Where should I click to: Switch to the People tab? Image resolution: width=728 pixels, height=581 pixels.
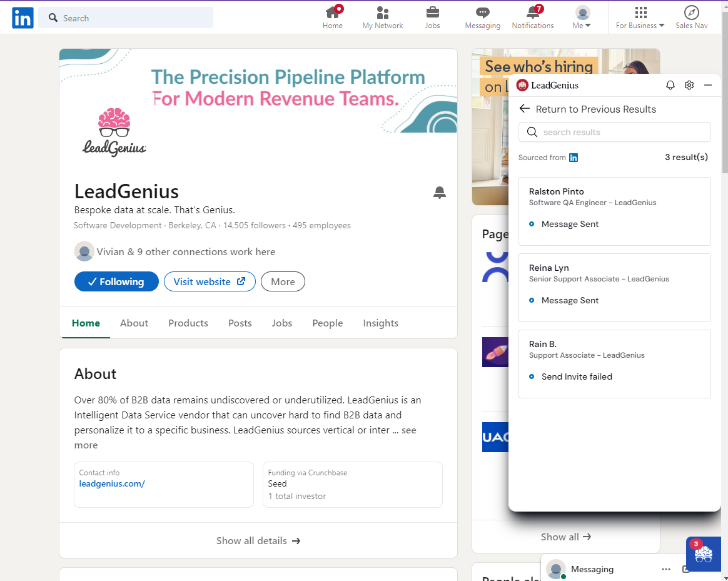point(327,323)
